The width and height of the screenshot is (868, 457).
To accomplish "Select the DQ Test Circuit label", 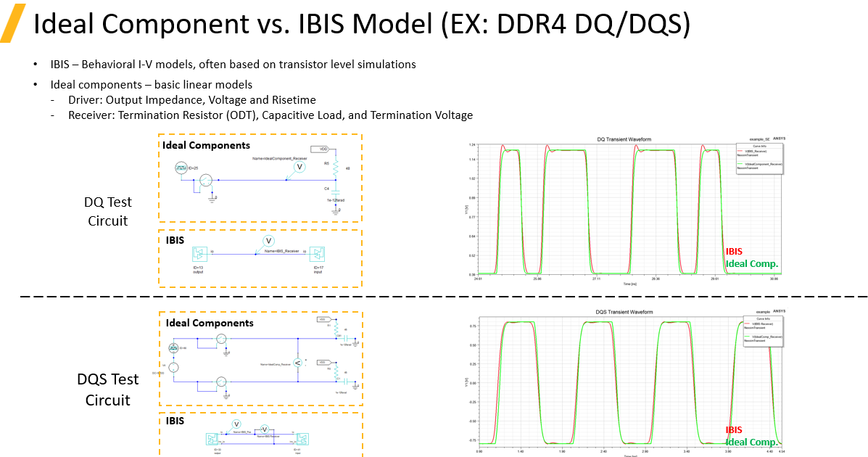I will pos(107,212).
